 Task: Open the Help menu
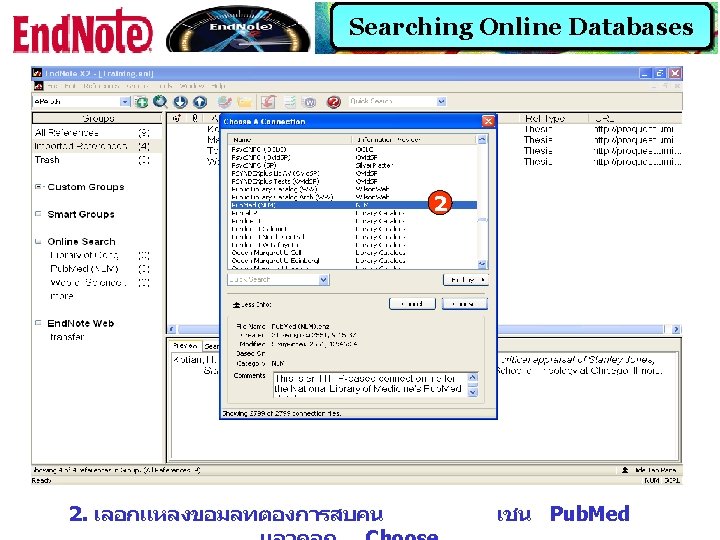(219, 86)
